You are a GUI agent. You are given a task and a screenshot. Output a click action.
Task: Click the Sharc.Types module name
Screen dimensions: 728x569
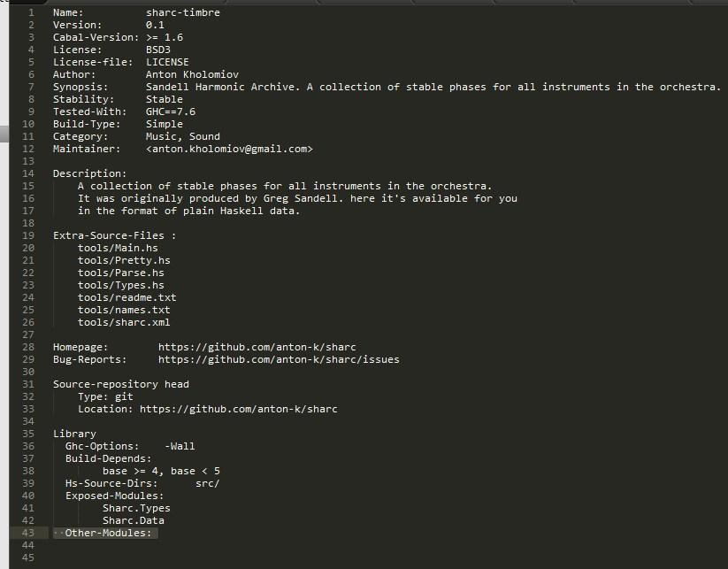136,508
